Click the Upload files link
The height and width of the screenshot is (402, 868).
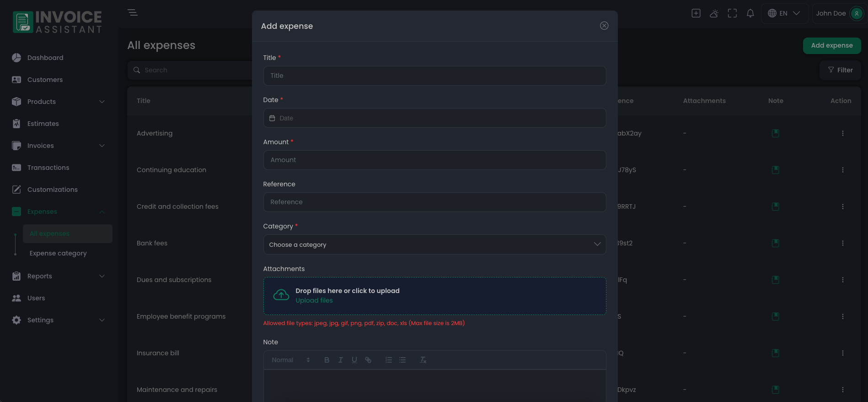(x=314, y=300)
